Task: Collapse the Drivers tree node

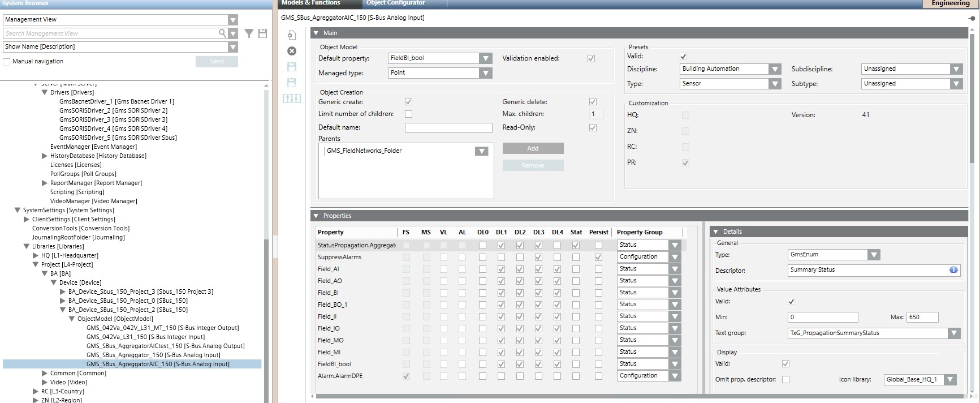Action: tap(45, 92)
